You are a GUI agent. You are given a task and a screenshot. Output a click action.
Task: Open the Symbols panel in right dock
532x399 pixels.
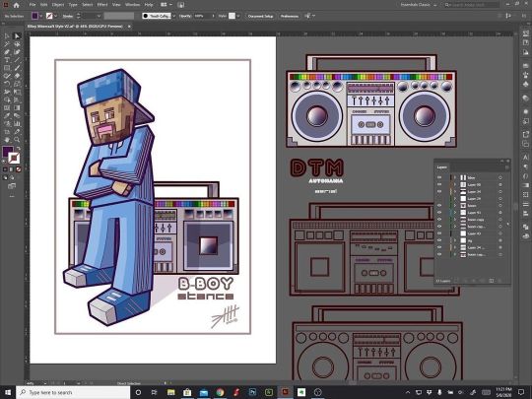(525, 84)
